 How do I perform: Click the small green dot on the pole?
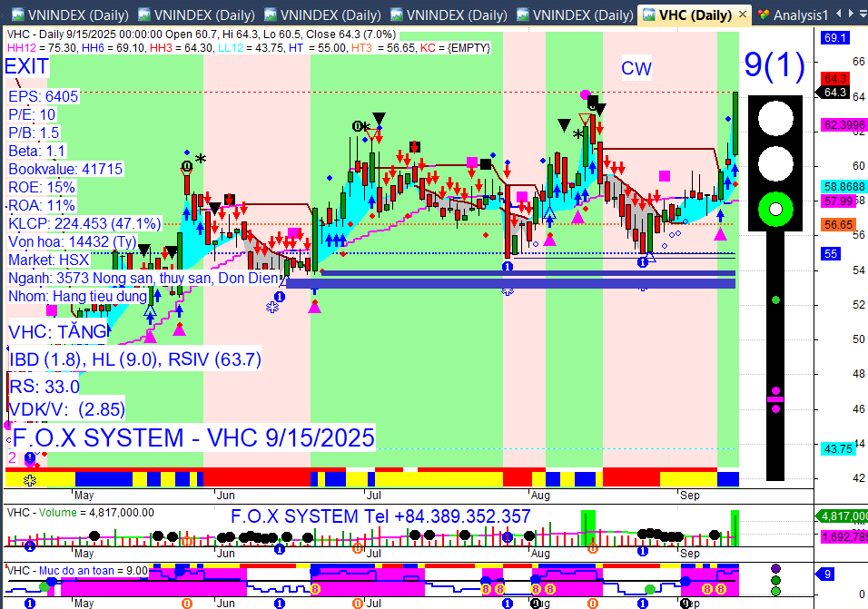(x=775, y=300)
